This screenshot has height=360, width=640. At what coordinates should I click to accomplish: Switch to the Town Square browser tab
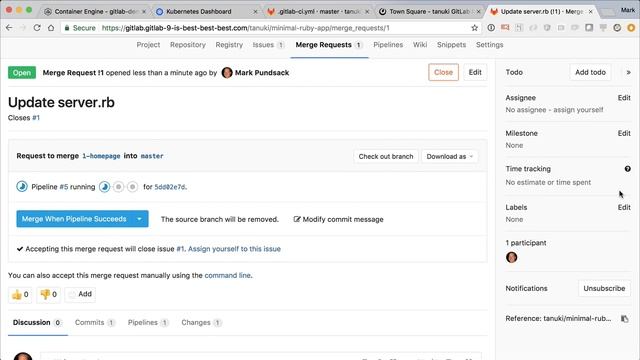tap(429, 11)
